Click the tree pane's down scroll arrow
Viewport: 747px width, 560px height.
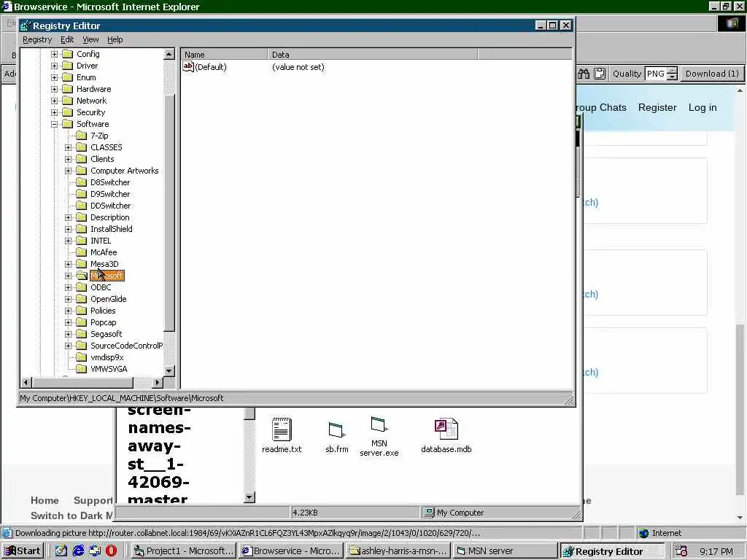169,370
